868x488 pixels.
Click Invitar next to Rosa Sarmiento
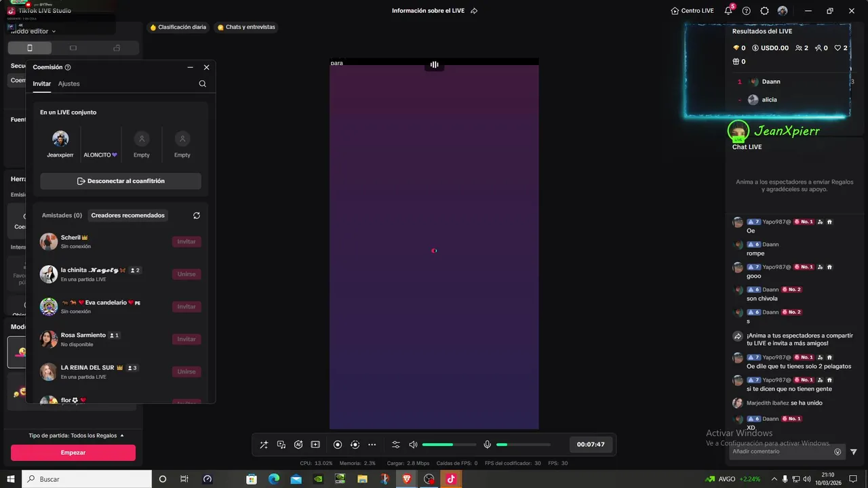coord(186,340)
